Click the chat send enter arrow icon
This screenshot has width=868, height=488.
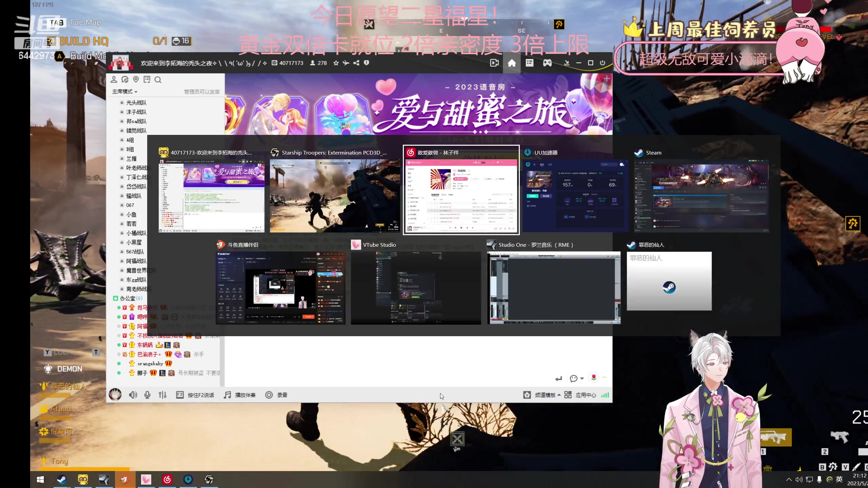558,379
